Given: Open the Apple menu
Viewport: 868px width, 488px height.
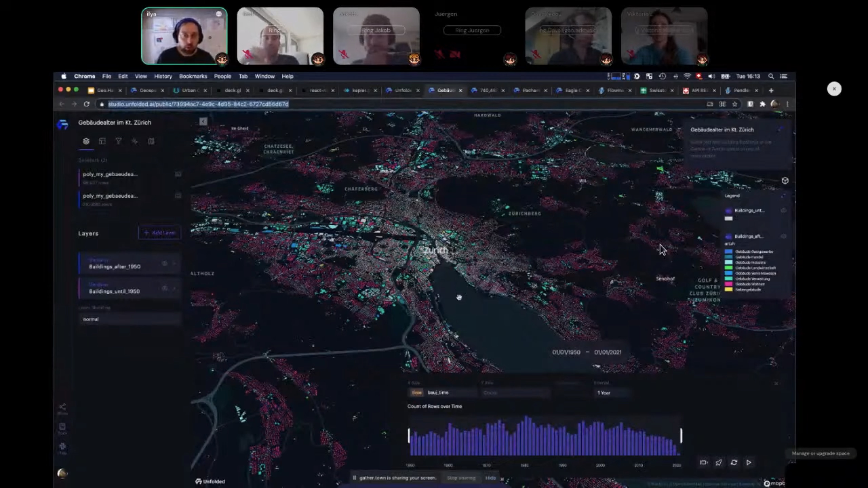Looking at the screenshot, I should point(64,76).
